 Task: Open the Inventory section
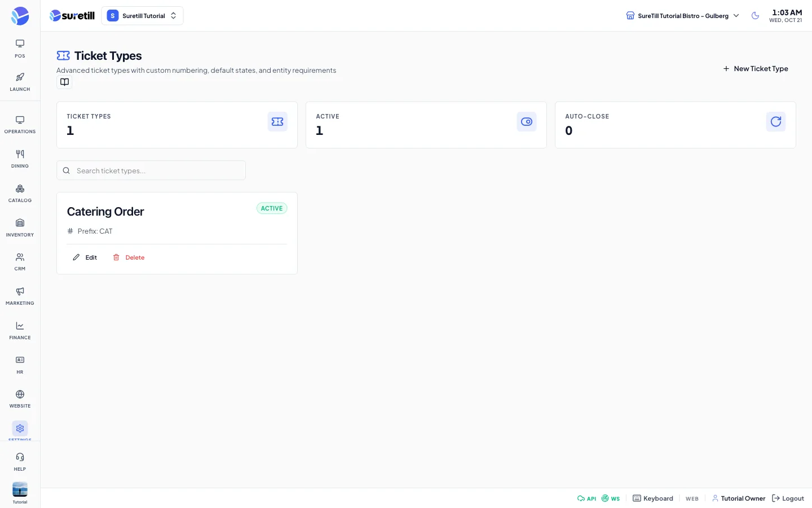(20, 227)
